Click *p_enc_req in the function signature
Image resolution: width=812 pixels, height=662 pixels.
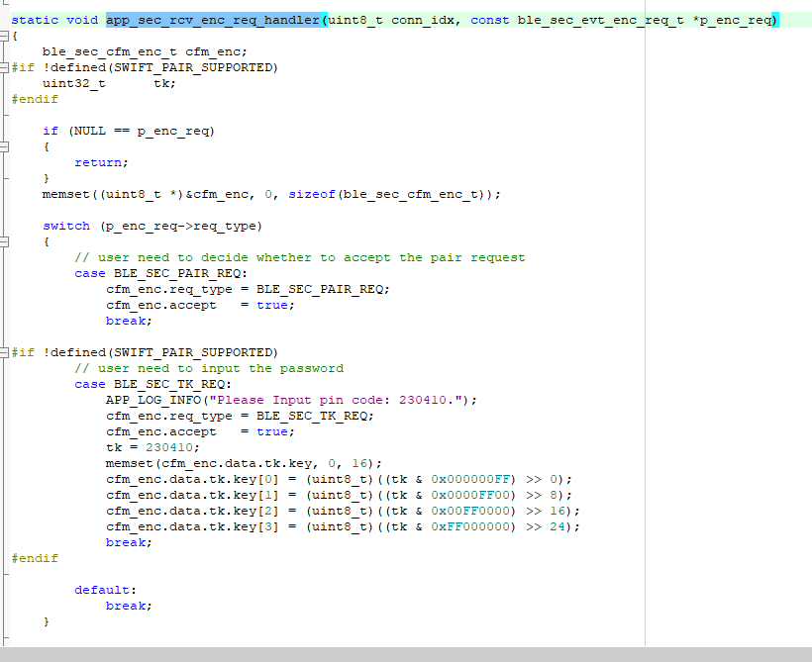click(732, 20)
